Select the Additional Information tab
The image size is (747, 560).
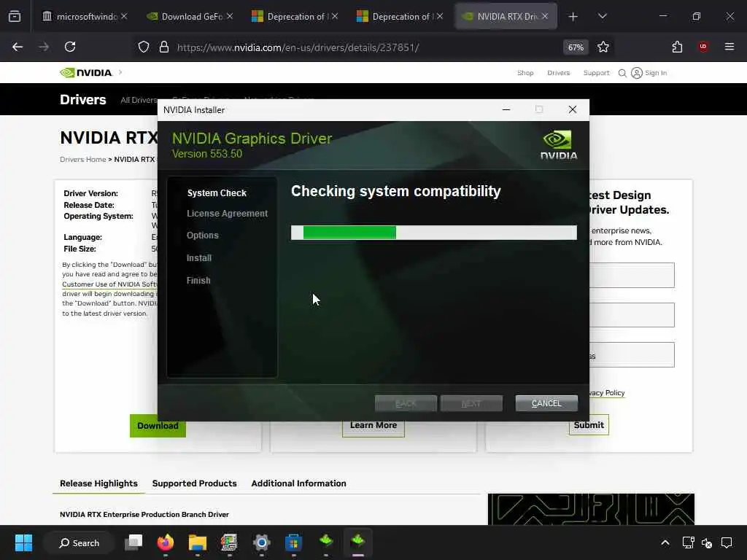coord(298,483)
